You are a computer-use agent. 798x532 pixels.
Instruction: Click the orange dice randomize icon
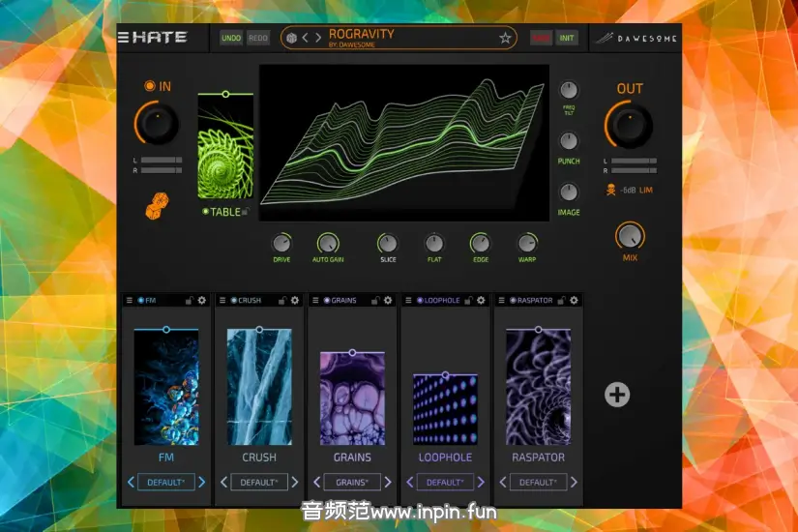pos(156,206)
